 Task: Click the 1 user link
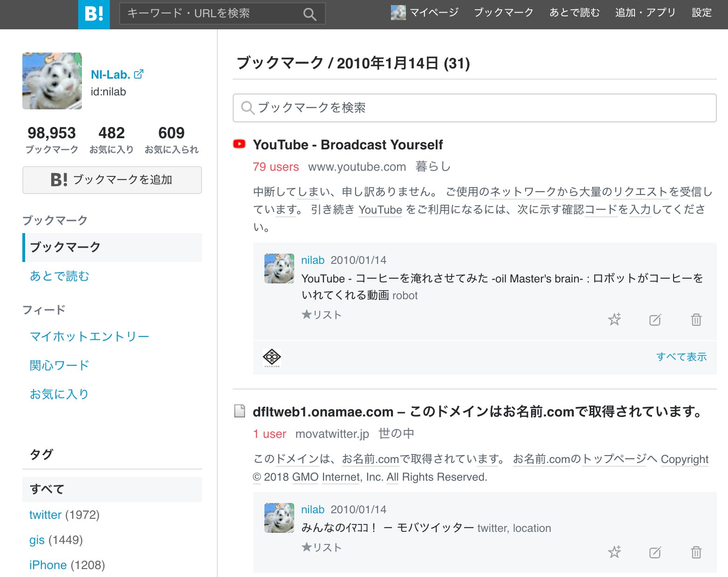270,434
